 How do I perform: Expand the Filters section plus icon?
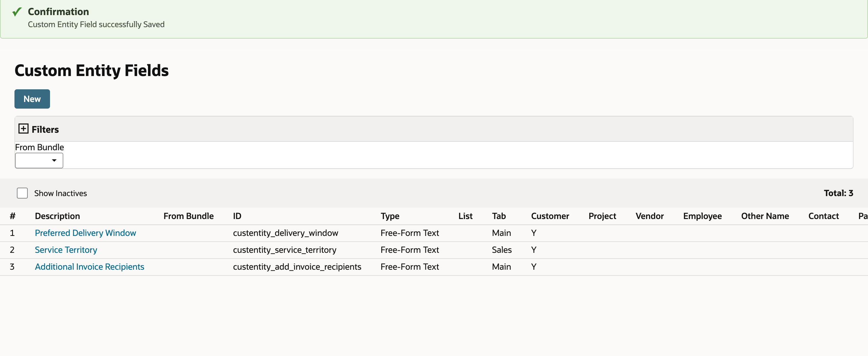pos(23,129)
